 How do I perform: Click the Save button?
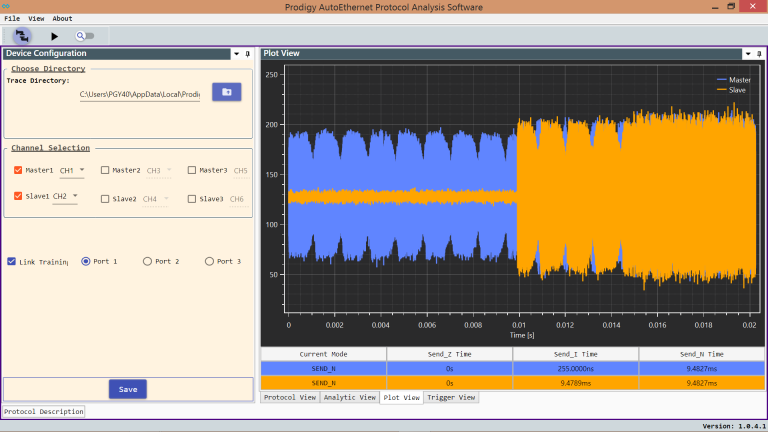tap(128, 389)
